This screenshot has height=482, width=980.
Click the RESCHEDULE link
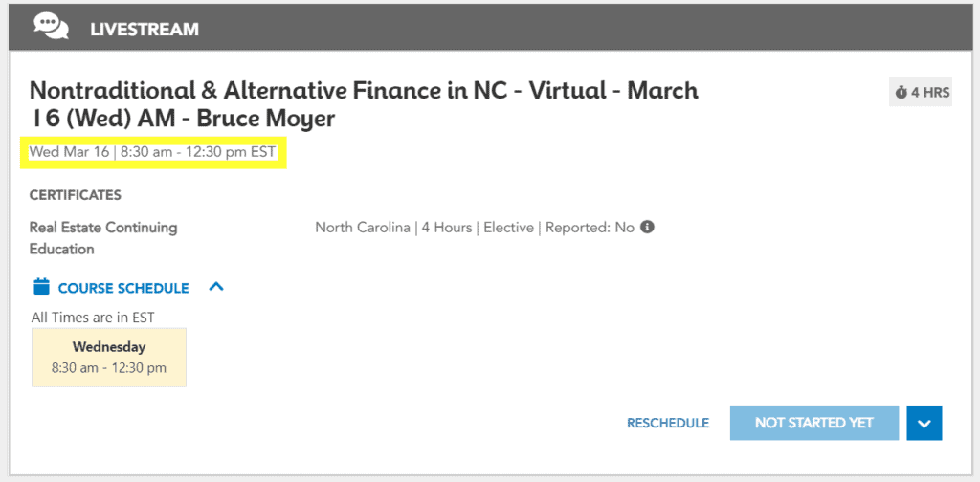pos(668,424)
